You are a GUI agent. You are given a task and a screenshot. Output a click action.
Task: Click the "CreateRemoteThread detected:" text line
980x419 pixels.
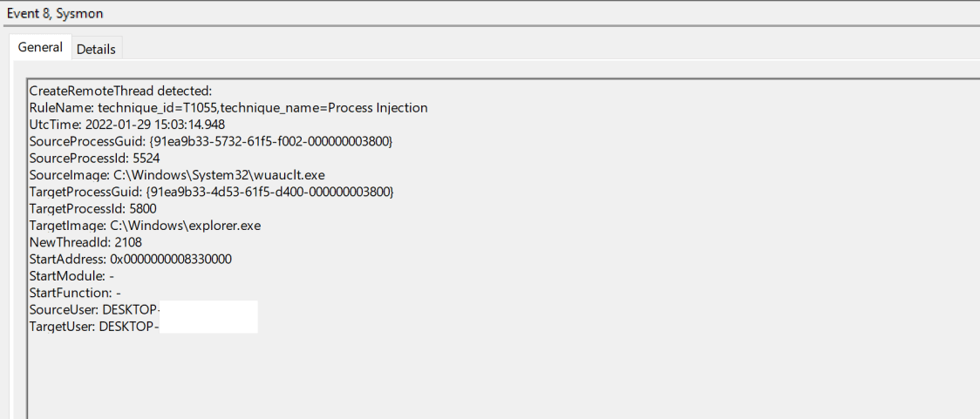click(120, 91)
